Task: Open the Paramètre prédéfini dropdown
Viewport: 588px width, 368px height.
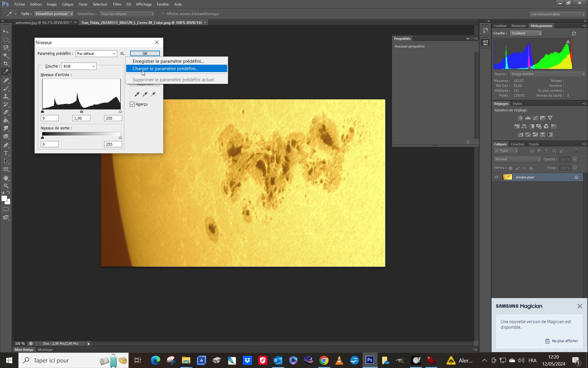Action: click(x=96, y=54)
